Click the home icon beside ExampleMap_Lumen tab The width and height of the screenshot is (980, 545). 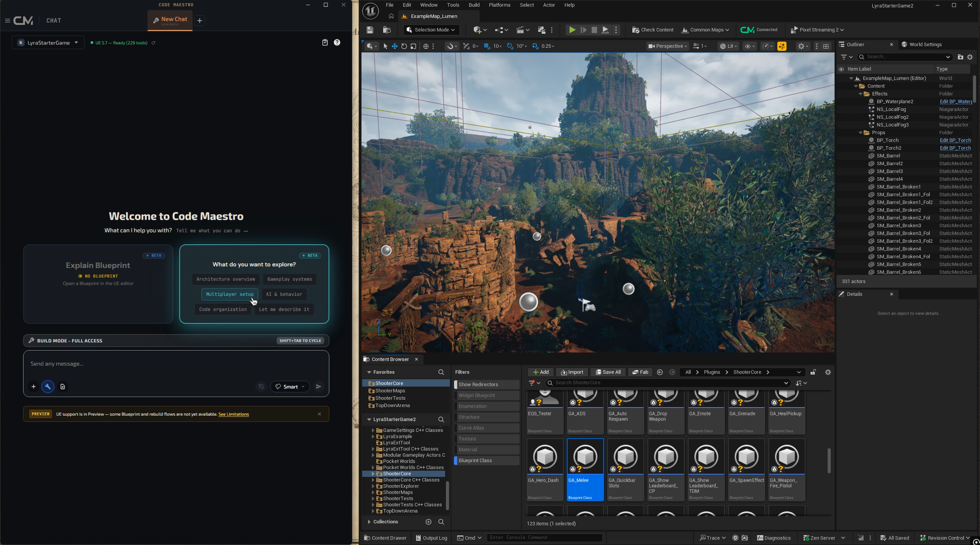(x=391, y=16)
